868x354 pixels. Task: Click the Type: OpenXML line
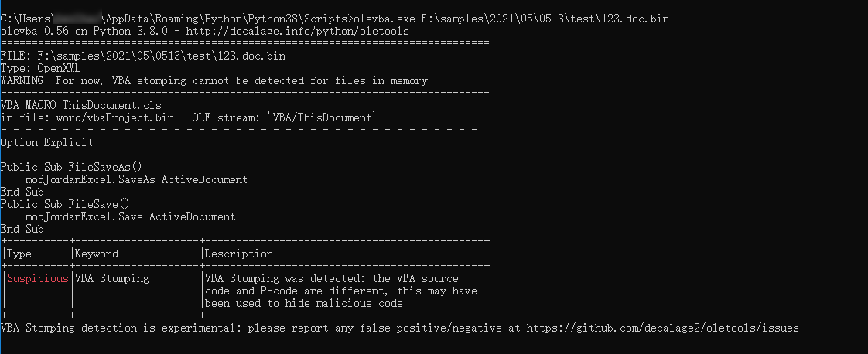click(x=40, y=69)
